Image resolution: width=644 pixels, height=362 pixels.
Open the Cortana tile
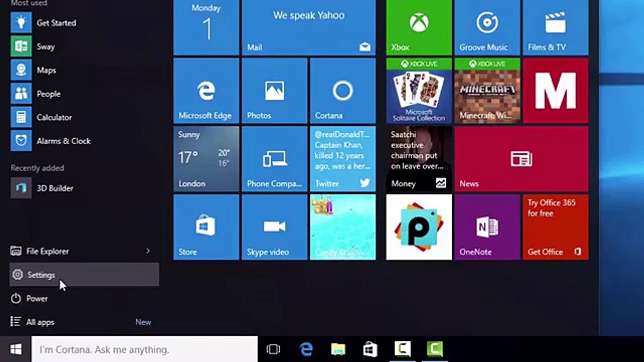tap(343, 90)
